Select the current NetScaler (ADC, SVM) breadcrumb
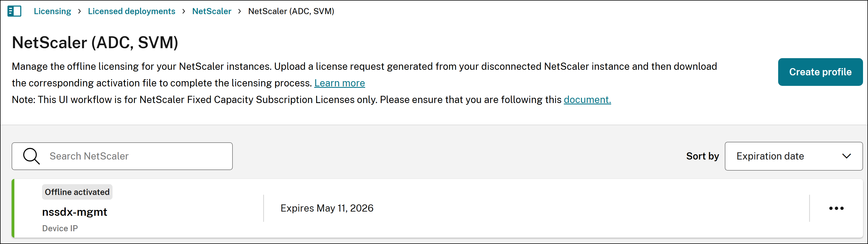868x244 pixels. point(291,11)
